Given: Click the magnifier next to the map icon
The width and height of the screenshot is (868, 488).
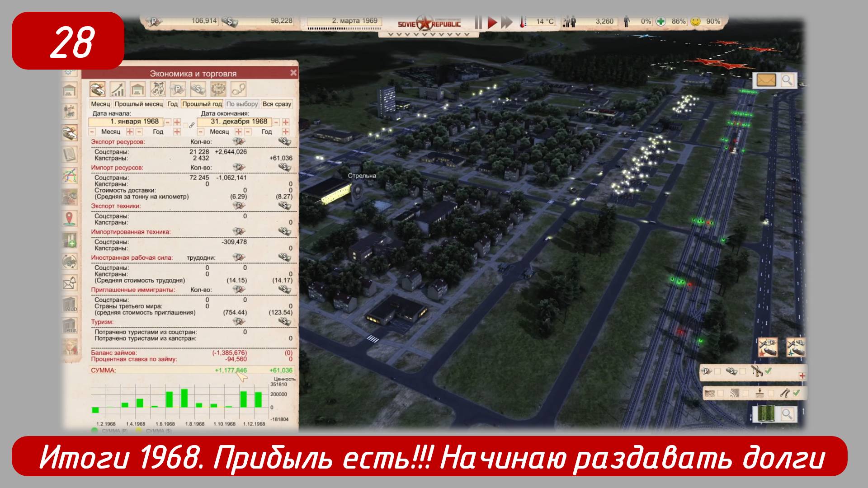Looking at the screenshot, I should point(787,413).
